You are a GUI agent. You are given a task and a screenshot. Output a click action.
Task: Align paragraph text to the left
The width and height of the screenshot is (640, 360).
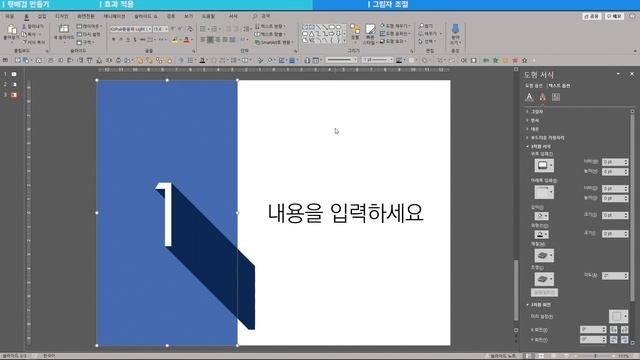203,40
